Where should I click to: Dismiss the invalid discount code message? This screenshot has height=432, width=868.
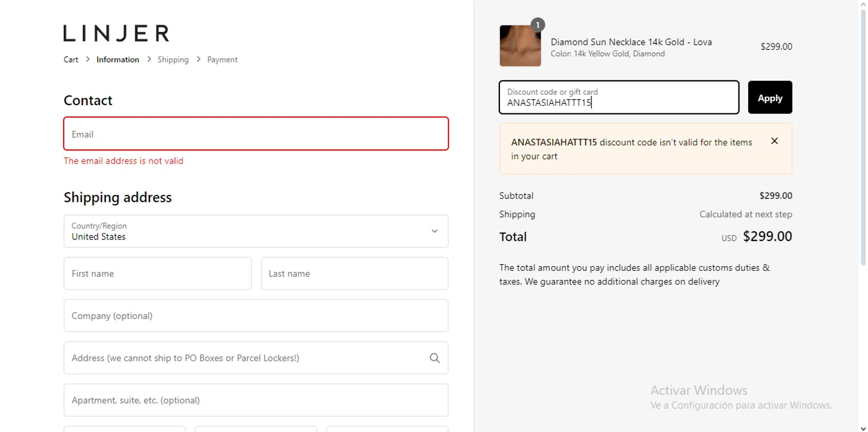[774, 141]
